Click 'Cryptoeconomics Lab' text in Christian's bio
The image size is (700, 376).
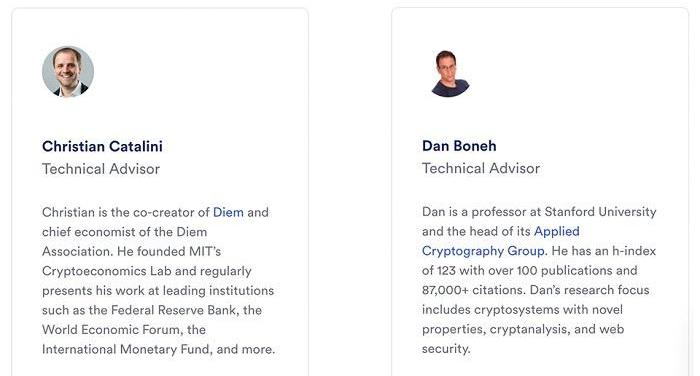(x=107, y=271)
